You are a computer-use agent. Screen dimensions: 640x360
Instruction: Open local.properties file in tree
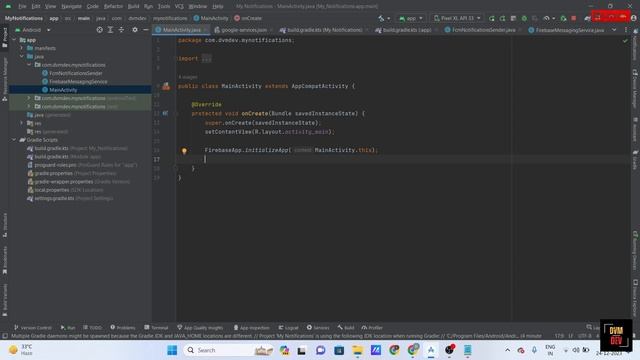[x=52, y=190]
